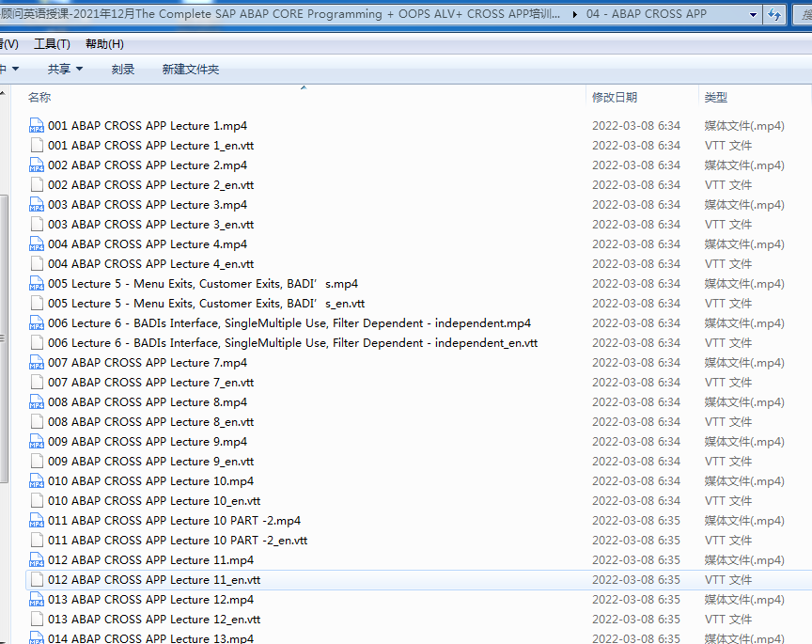Click MP4 icon of 009 ABAP CROSS APP Lecture 9.mp4

pyautogui.click(x=37, y=442)
